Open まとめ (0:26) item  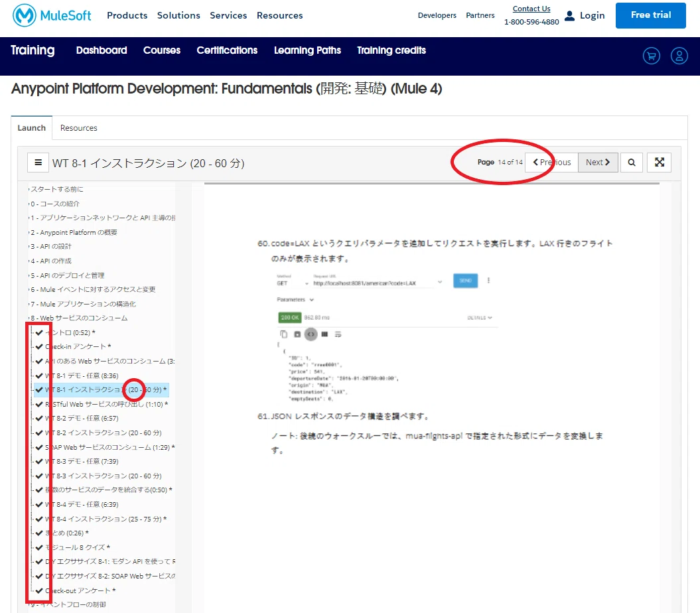pos(66,533)
